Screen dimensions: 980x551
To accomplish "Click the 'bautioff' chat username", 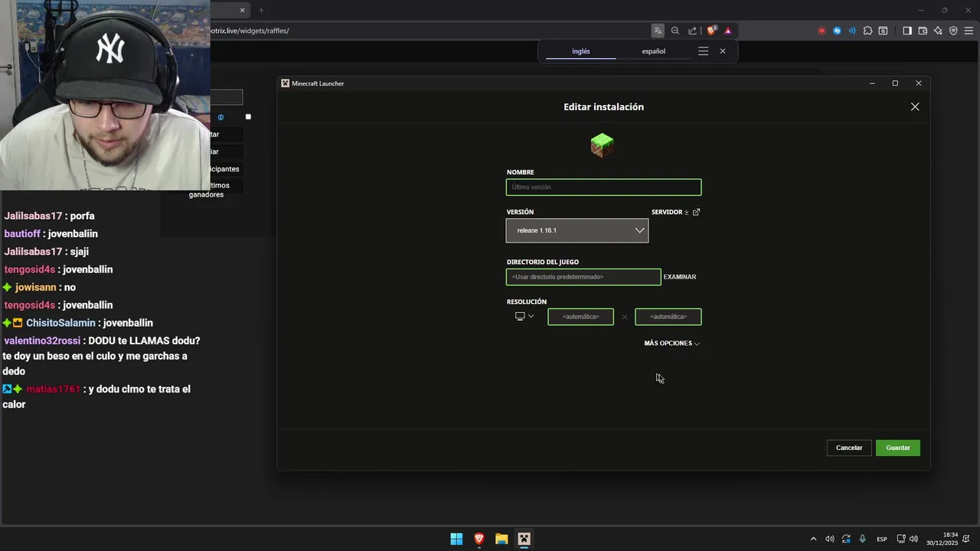I will coord(21,233).
